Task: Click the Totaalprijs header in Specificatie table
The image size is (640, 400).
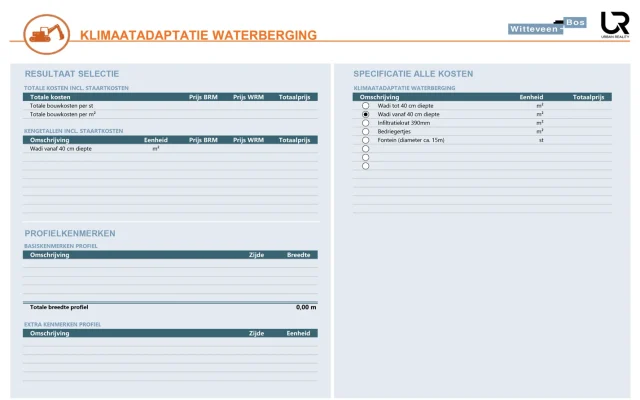Action: tap(588, 97)
